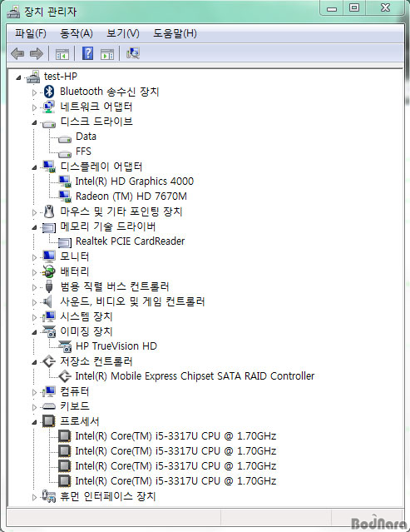Collapse the 디스크 드라이브 node
This screenshot has width=410, height=532.
34,122
